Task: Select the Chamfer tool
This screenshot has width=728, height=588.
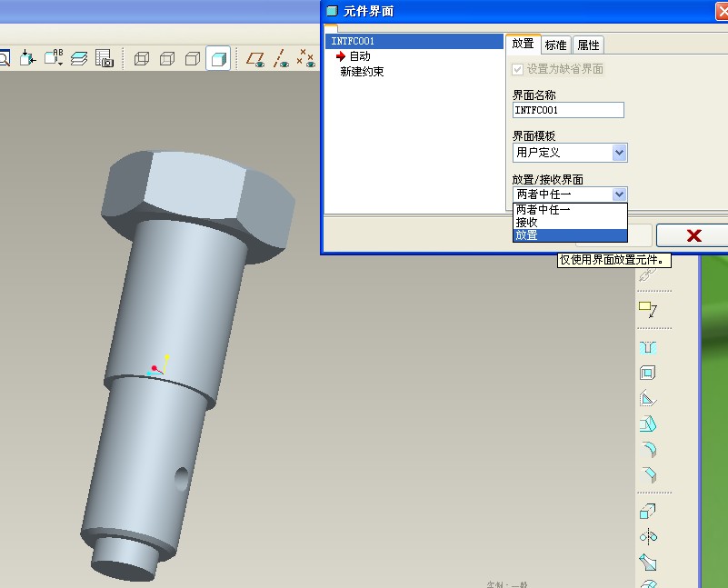Action: 648,474
